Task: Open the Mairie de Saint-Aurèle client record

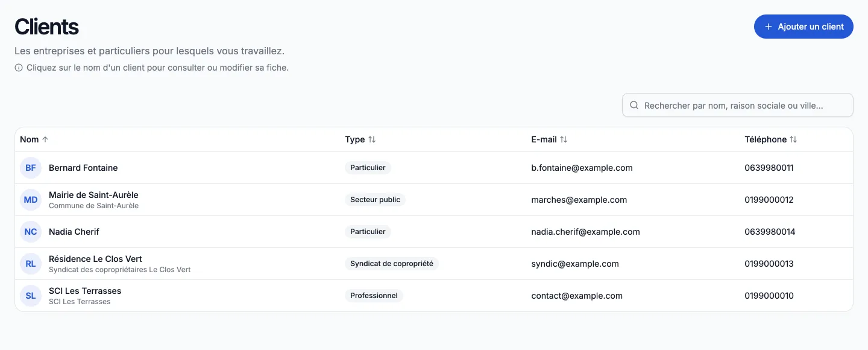Action: (93, 195)
